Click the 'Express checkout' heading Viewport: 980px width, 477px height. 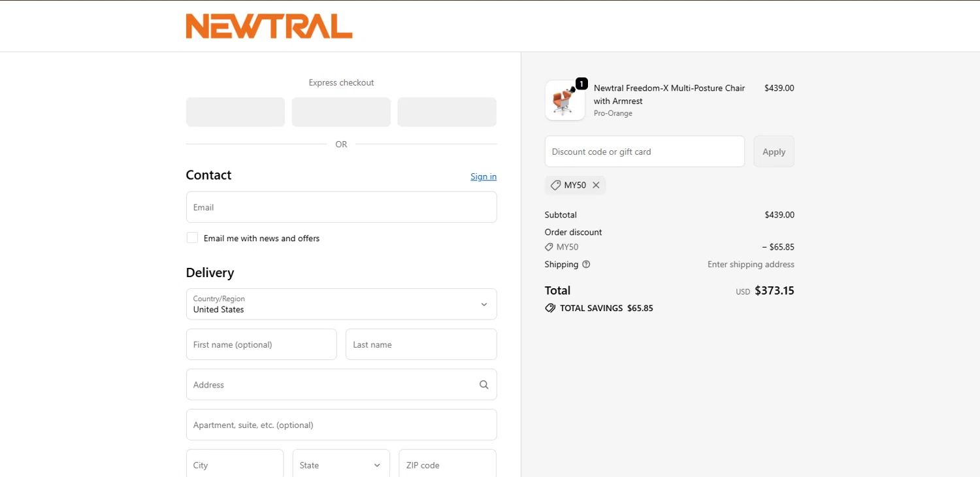(x=341, y=83)
